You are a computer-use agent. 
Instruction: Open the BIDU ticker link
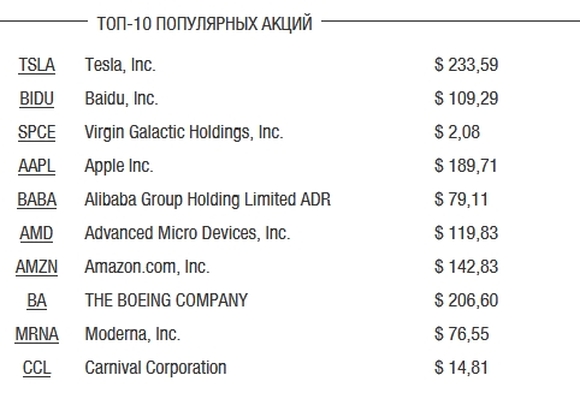click(x=37, y=99)
